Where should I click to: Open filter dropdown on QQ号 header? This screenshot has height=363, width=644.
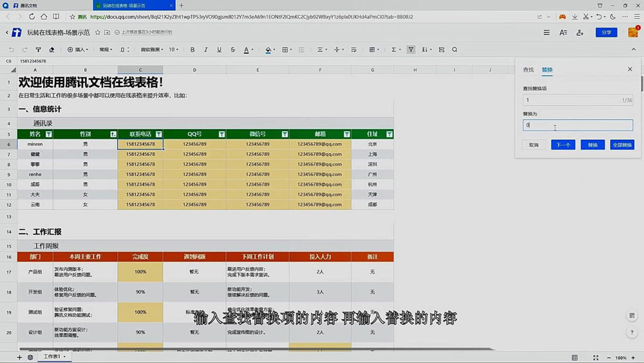coord(222,134)
